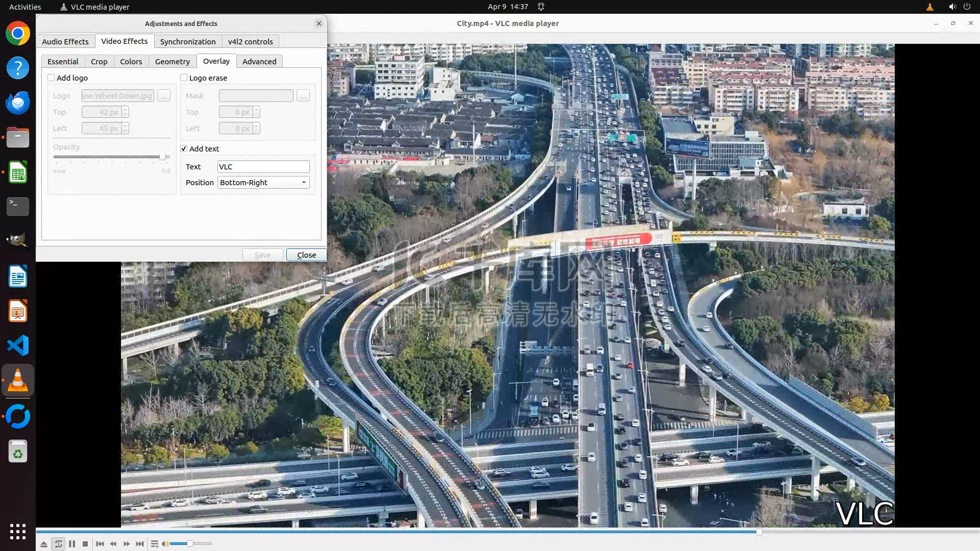This screenshot has width=980, height=551.
Task: Open the Geometry sub-tab
Action: tap(172, 61)
